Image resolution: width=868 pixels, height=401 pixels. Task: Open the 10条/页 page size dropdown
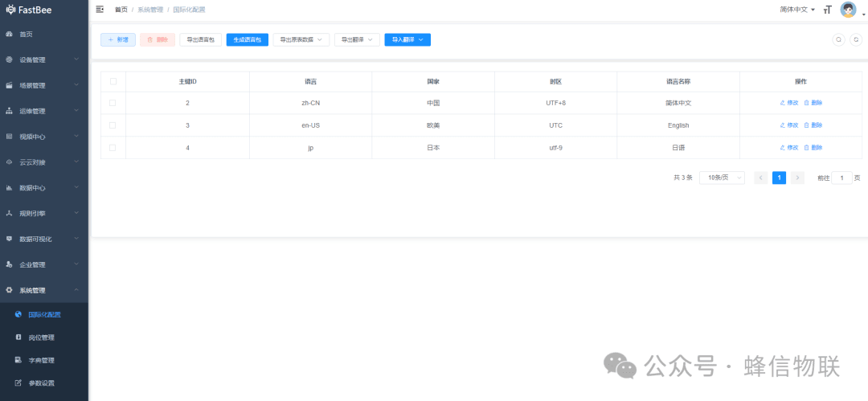point(722,178)
